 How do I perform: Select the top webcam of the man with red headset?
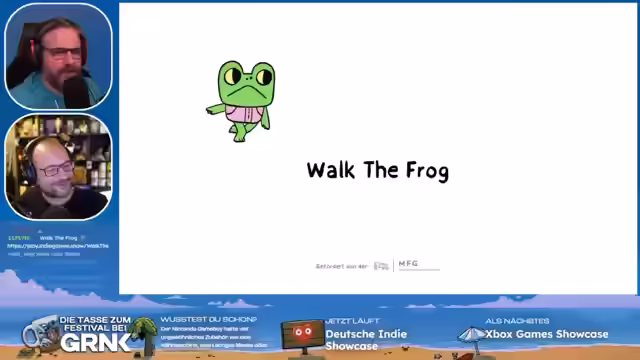[58, 57]
